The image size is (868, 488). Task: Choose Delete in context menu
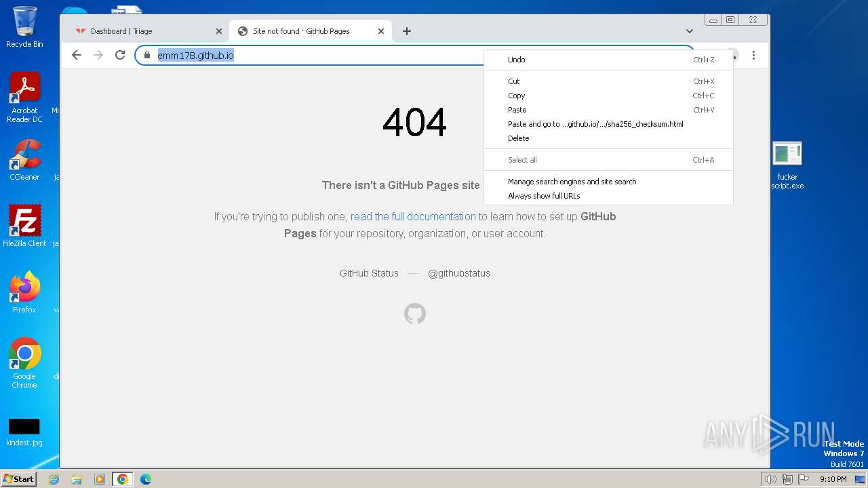coord(608,138)
